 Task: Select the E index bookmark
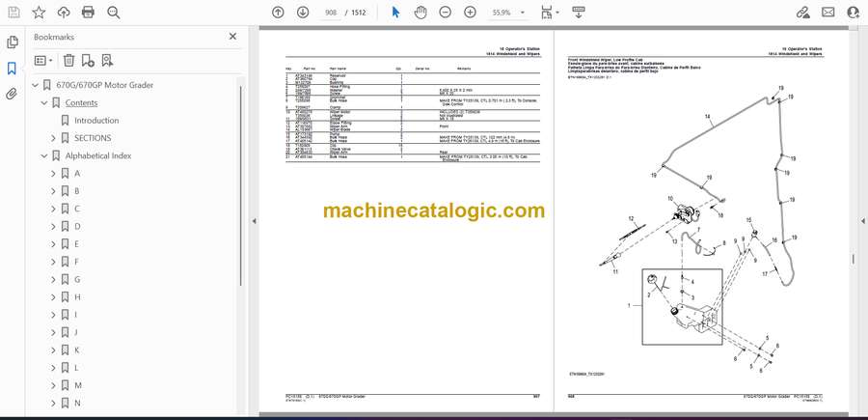click(x=77, y=244)
